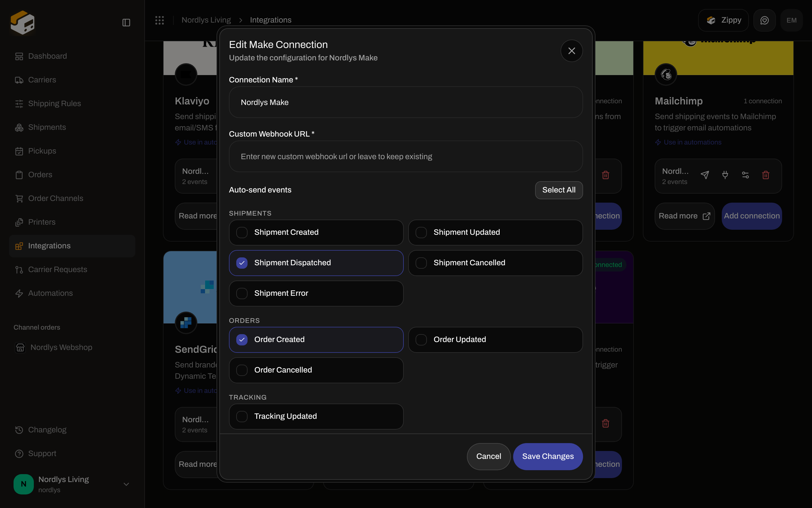This screenshot has height=508, width=812.
Task: Enable Shipment Created event
Action: tap(316, 233)
